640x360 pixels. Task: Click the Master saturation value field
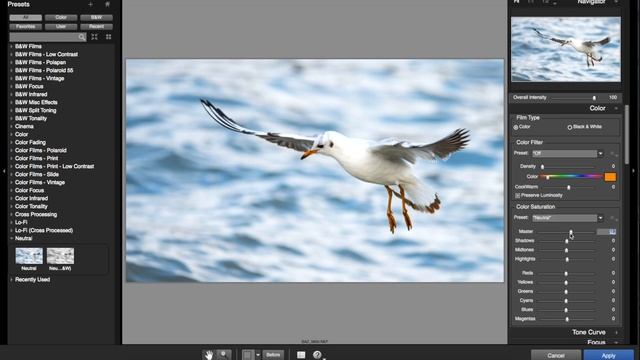point(606,231)
